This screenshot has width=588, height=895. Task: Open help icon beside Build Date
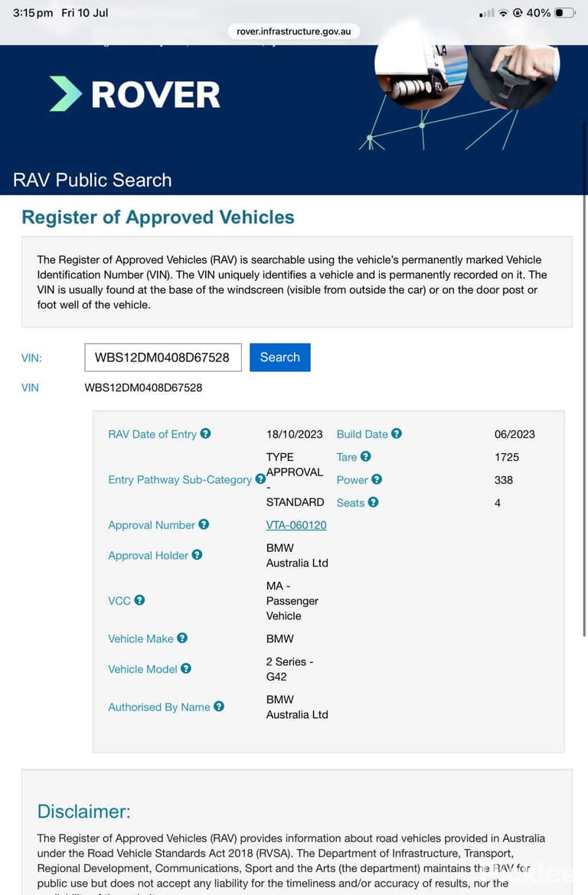pos(396,434)
